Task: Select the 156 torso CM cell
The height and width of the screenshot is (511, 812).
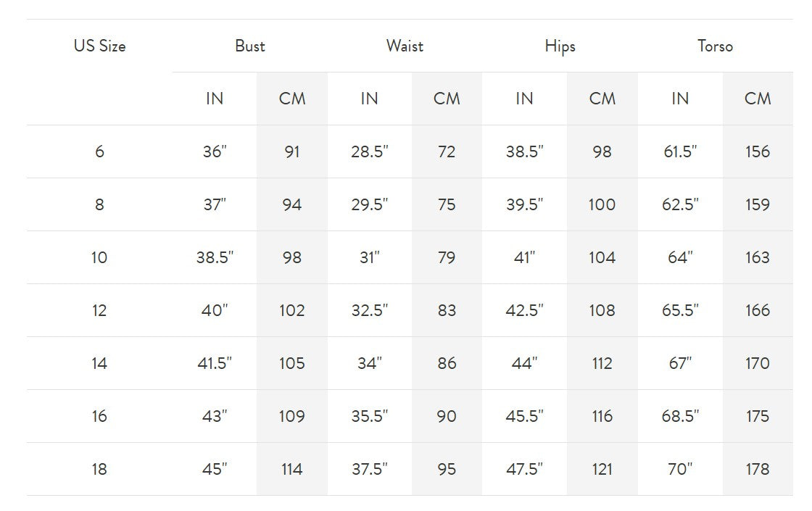Action: tap(757, 152)
